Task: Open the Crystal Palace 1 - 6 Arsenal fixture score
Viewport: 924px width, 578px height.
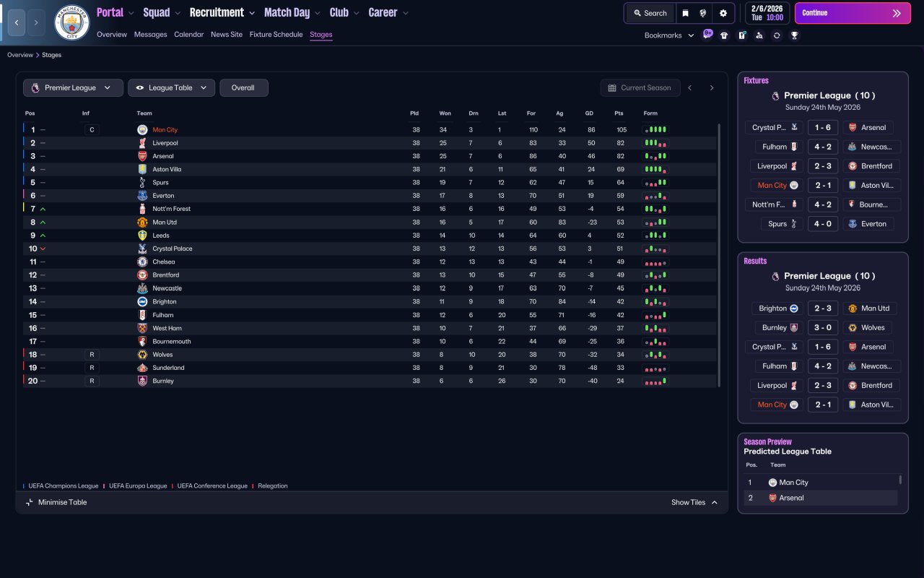Action: (823, 127)
